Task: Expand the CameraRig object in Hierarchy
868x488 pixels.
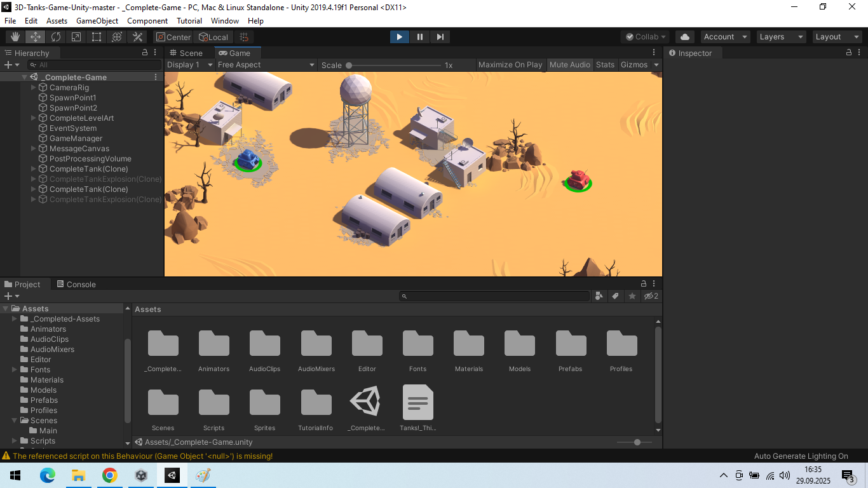Action: click(34, 88)
